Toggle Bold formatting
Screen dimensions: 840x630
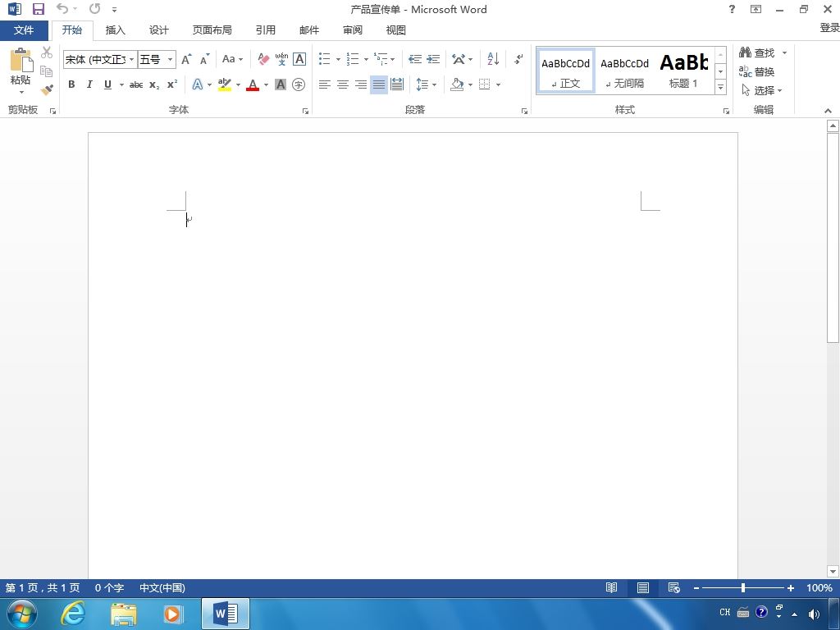coord(71,84)
